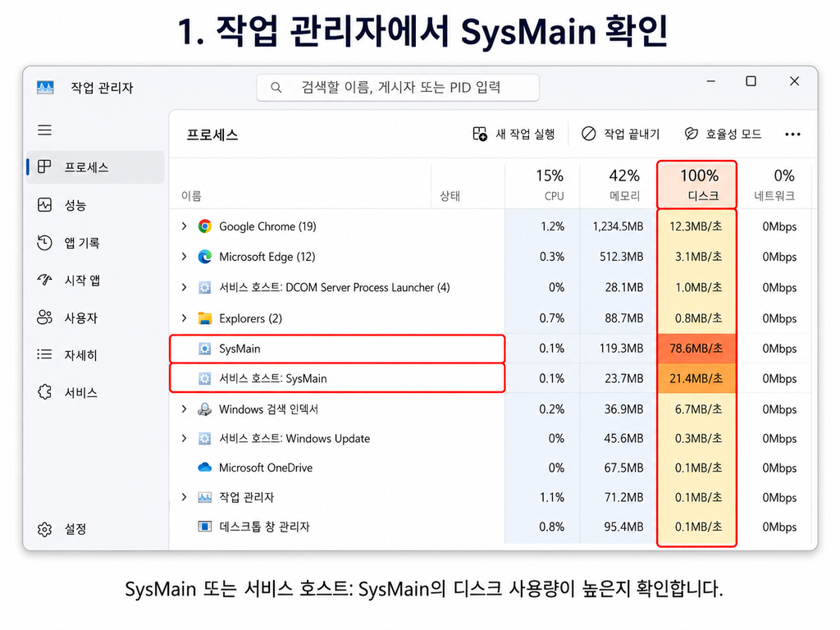Click the Windows 검색 인덱서 icon
Screen dimensions: 840x630
coord(204,409)
